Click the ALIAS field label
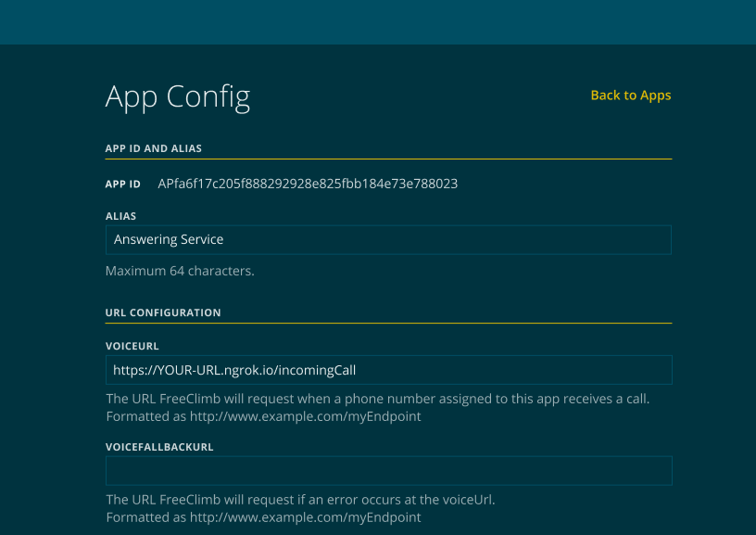The width and height of the screenshot is (756, 535). point(120,216)
